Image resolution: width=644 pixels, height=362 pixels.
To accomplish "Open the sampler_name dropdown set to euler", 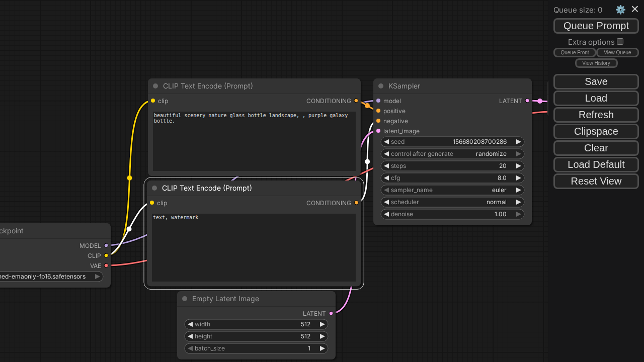I will coord(452,190).
